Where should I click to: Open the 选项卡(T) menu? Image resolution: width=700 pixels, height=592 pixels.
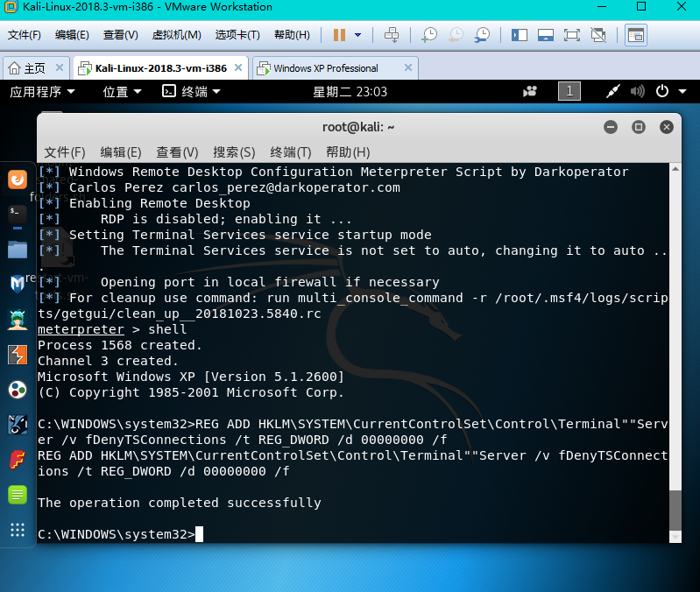pos(237,35)
